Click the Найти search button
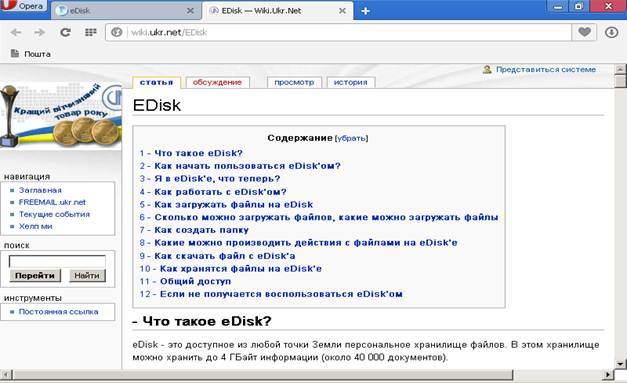 click(x=87, y=275)
